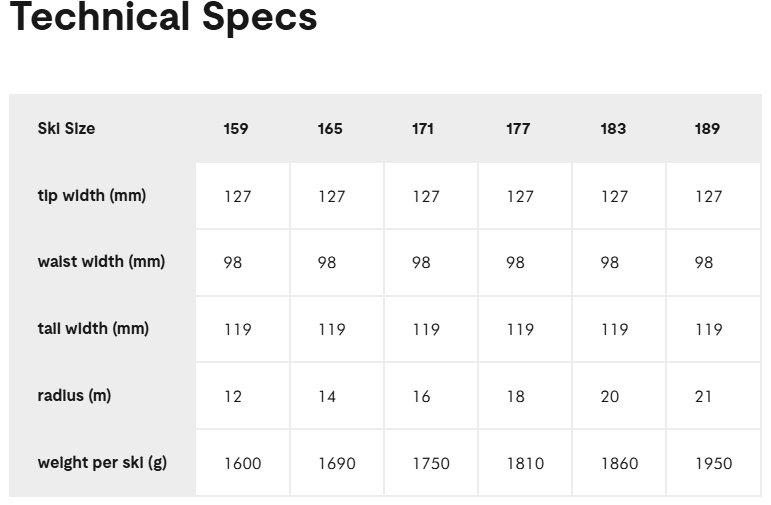Click the radius (m) row label
Screen dimensions: 771x505
74,396
